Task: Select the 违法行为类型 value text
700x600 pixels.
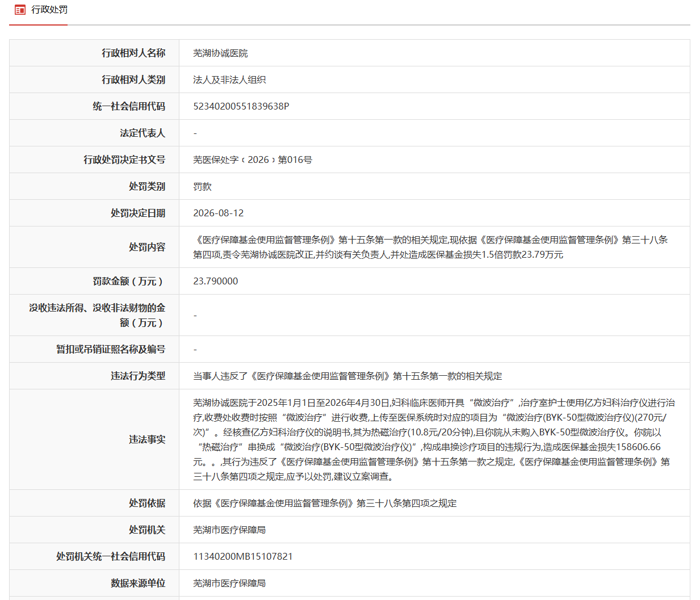Action: click(x=347, y=376)
